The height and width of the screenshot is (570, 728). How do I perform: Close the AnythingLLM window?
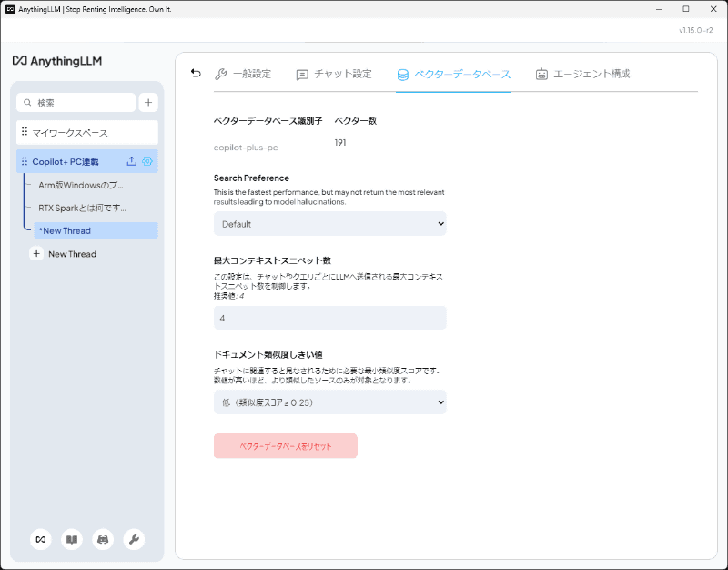[x=713, y=9]
